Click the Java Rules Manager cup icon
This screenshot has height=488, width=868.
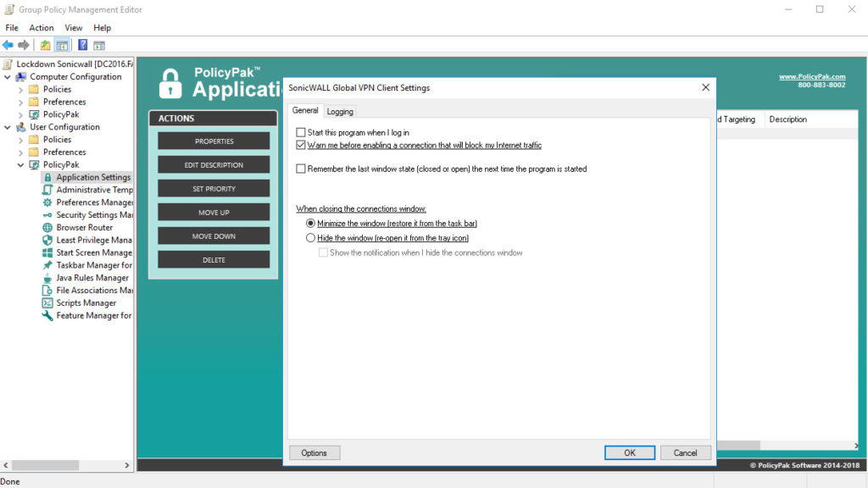pyautogui.click(x=47, y=278)
